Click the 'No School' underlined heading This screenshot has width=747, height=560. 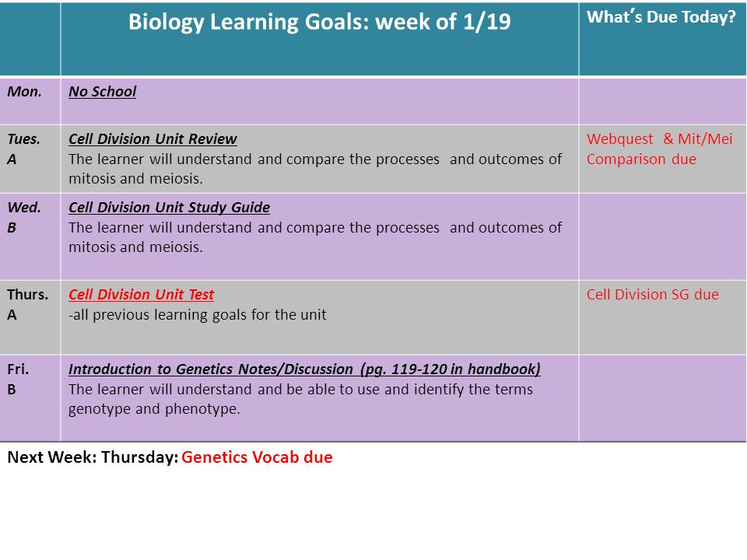click(x=103, y=92)
